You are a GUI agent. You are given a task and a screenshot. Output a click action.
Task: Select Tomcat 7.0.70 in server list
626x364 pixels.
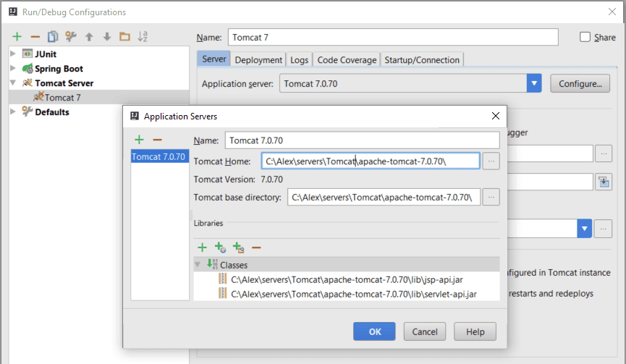(158, 156)
